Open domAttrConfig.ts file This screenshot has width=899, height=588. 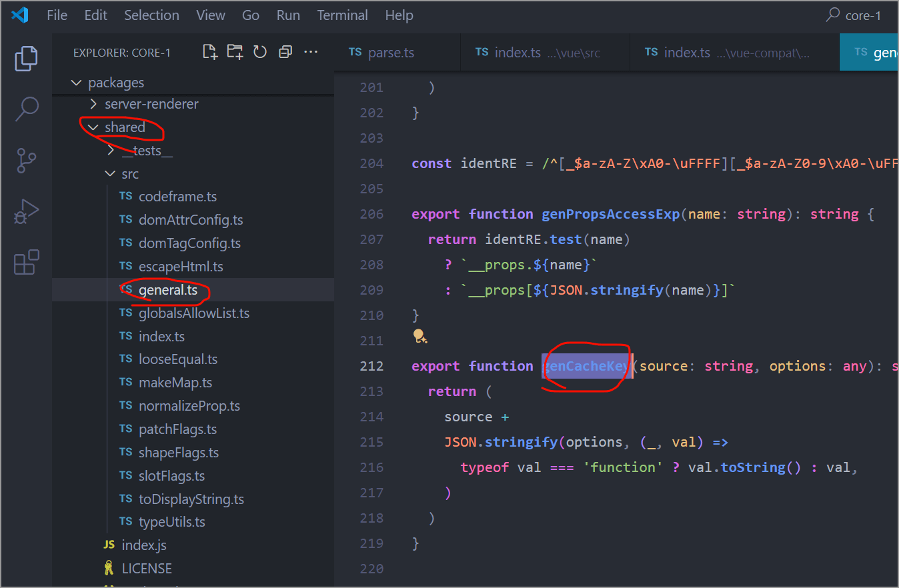(x=191, y=220)
